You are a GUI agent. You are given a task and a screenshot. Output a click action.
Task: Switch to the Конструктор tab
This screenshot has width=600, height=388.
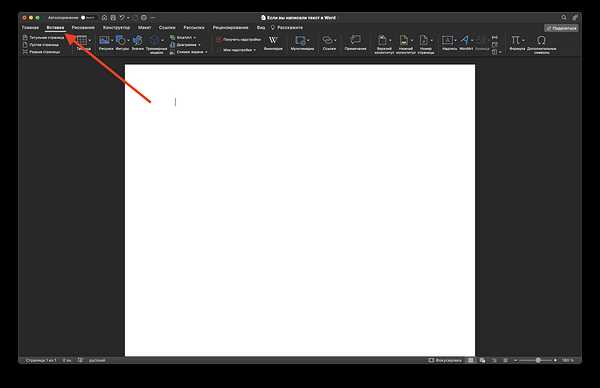[116, 28]
